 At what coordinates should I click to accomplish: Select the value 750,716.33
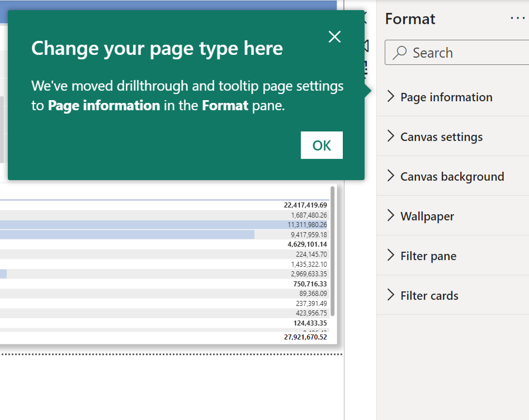coord(310,284)
